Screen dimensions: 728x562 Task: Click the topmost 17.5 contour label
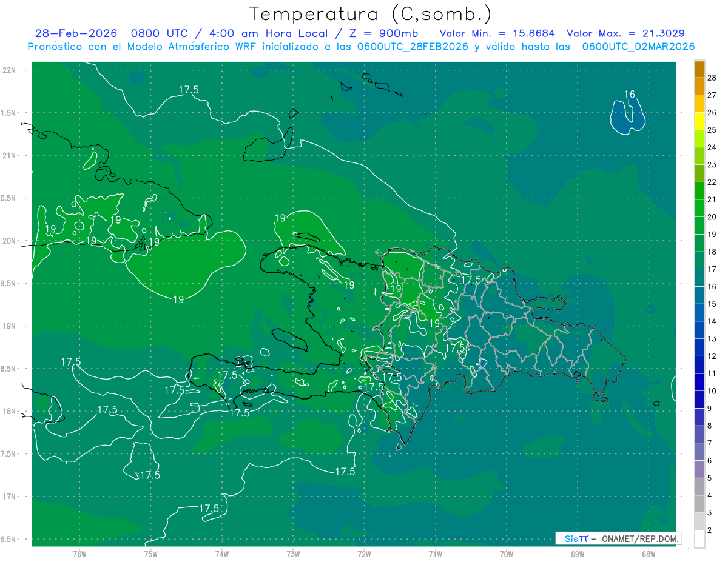pyautogui.click(x=189, y=90)
